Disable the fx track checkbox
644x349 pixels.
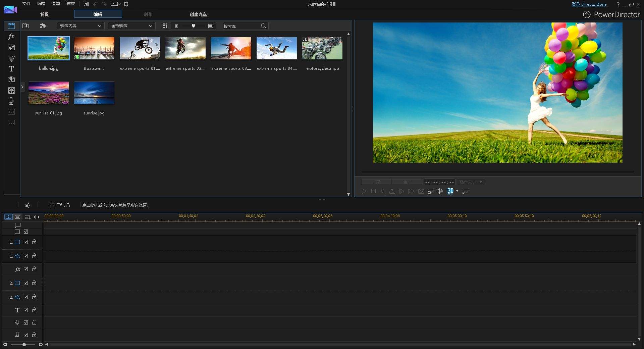(26, 269)
